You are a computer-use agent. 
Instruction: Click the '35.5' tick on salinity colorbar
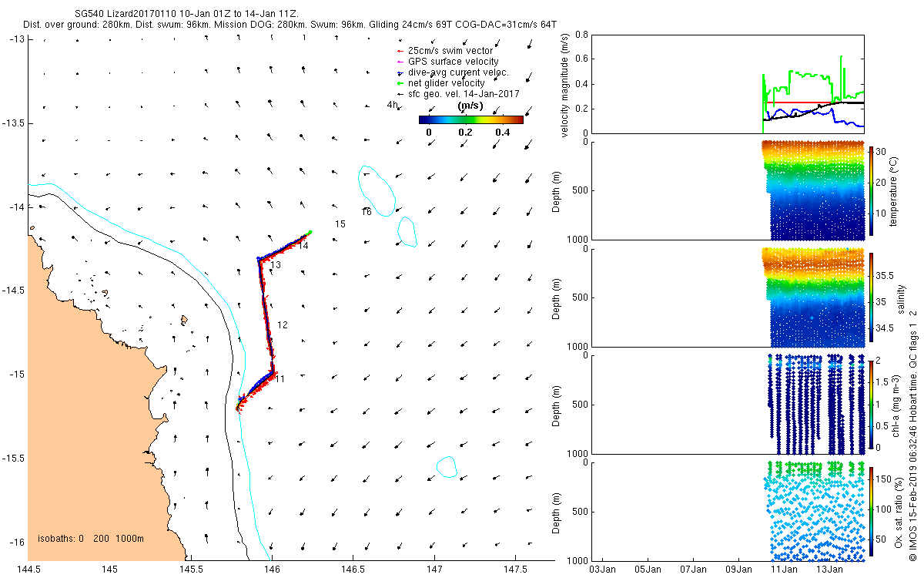click(x=886, y=276)
